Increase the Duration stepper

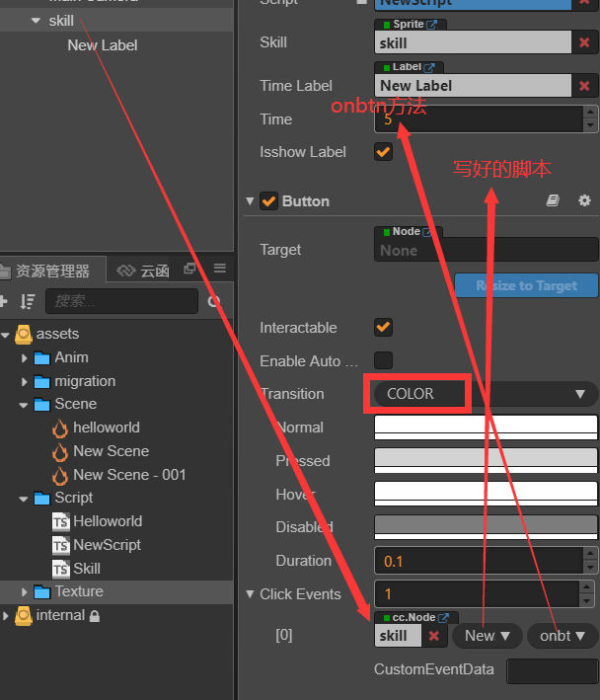(x=590, y=554)
